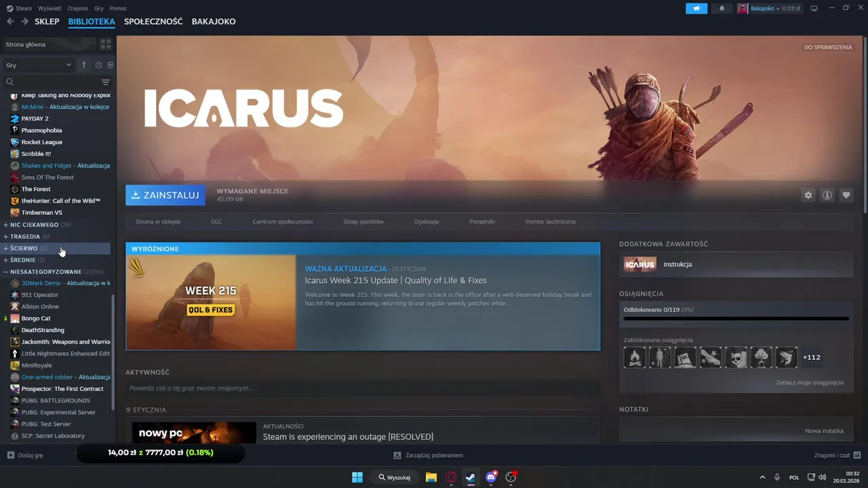Open Zarządzaj pobieraniem downloads
This screenshot has height=488, width=868.
tap(429, 455)
